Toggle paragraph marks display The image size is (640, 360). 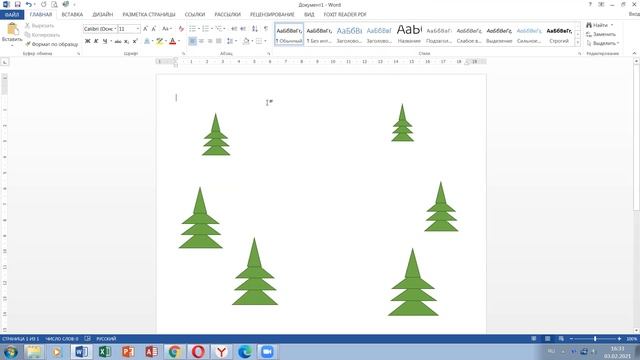coord(266,29)
